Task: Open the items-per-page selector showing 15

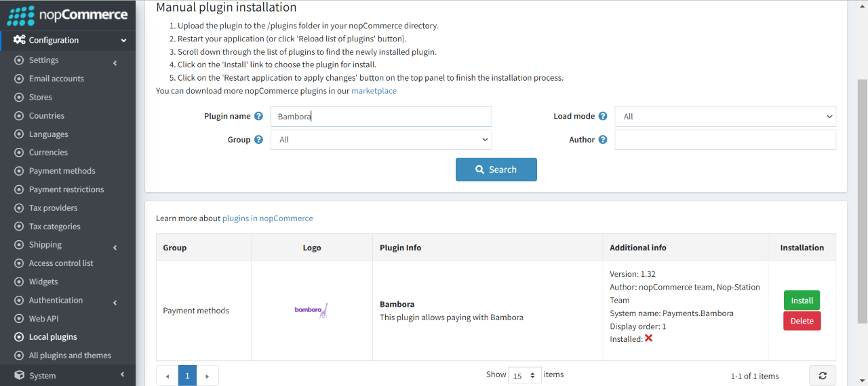Action: (x=524, y=375)
